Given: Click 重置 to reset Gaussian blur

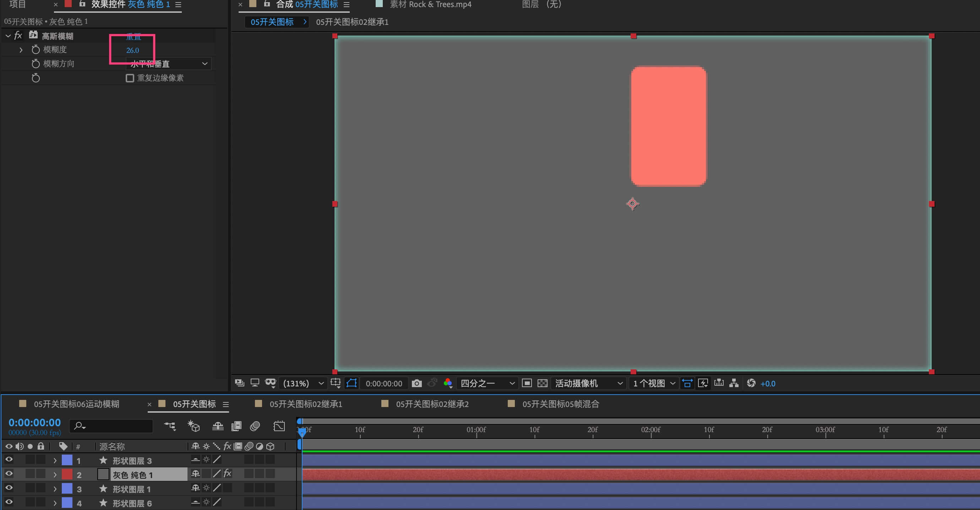Looking at the screenshot, I should coord(134,37).
